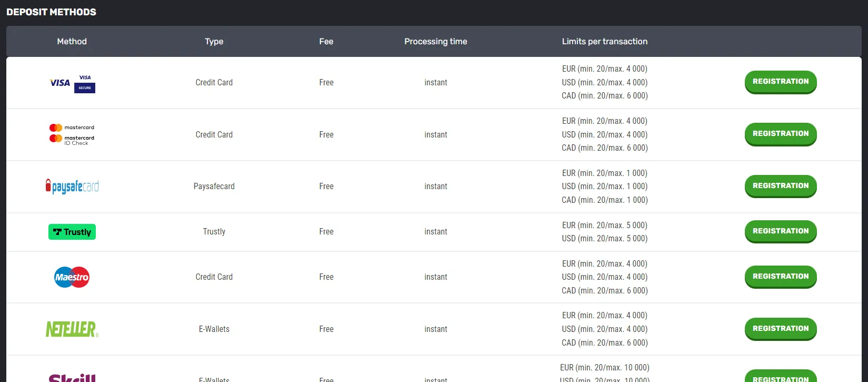Viewport: 868px width, 382px height.
Task: Click Paysafecard's EUR (min. 20/max. 1 000) limit
Action: coord(605,173)
